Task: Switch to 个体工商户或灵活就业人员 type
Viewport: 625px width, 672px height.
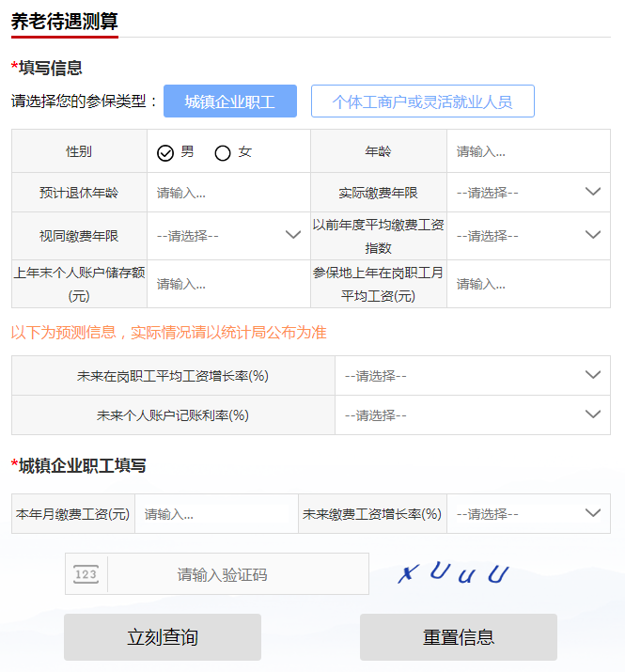Action: 422,102
